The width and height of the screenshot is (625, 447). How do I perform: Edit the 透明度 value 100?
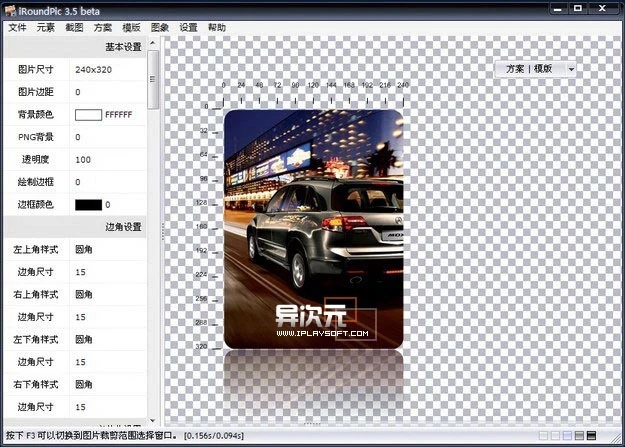pos(108,160)
